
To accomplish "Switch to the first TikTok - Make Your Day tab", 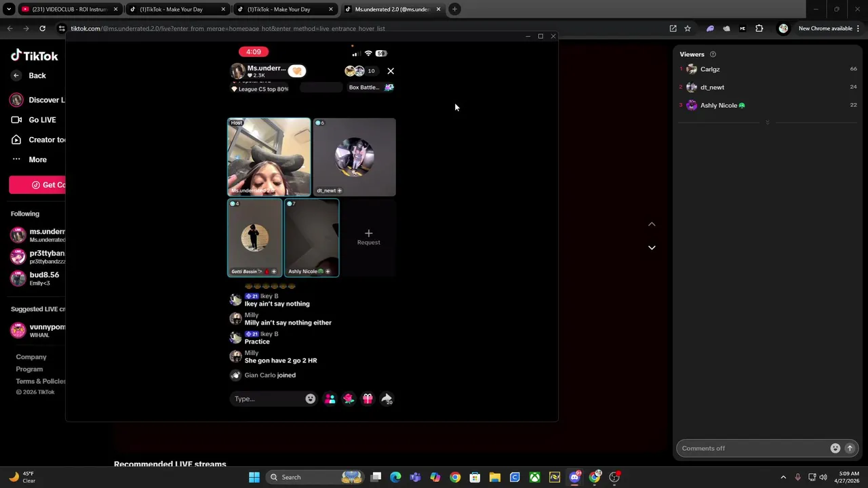I will pyautogui.click(x=176, y=9).
